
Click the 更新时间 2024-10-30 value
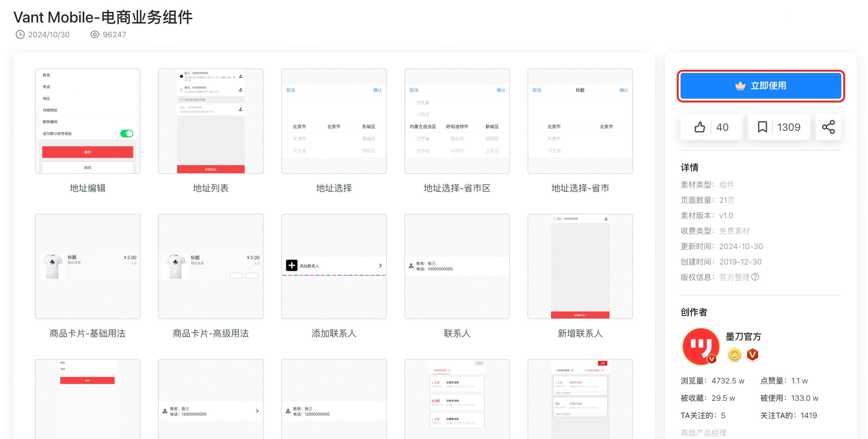click(x=741, y=246)
